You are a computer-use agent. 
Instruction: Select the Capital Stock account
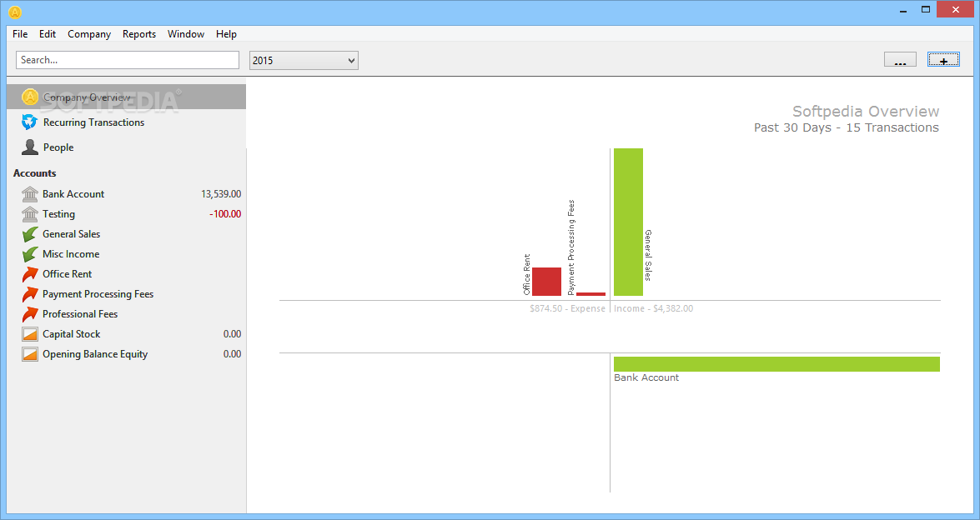(x=126, y=334)
